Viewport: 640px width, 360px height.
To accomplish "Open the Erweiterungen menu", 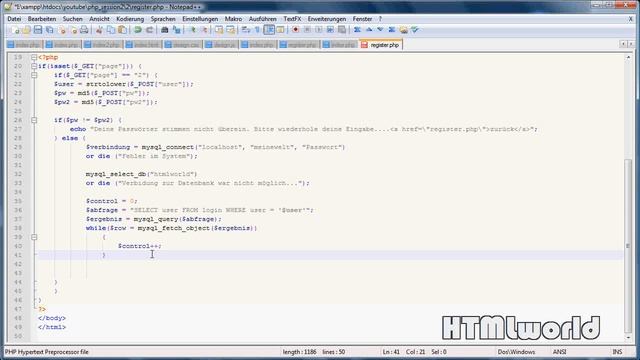I will [327, 19].
